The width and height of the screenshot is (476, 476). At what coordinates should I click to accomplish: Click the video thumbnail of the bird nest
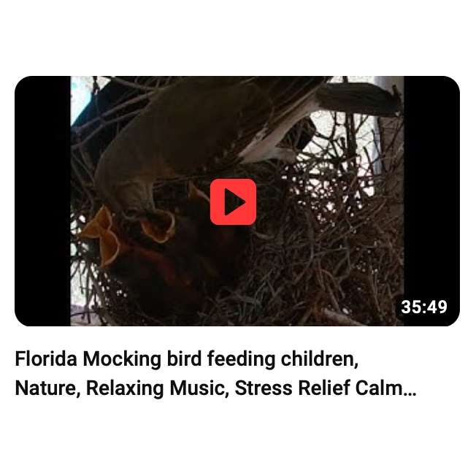coord(237,201)
